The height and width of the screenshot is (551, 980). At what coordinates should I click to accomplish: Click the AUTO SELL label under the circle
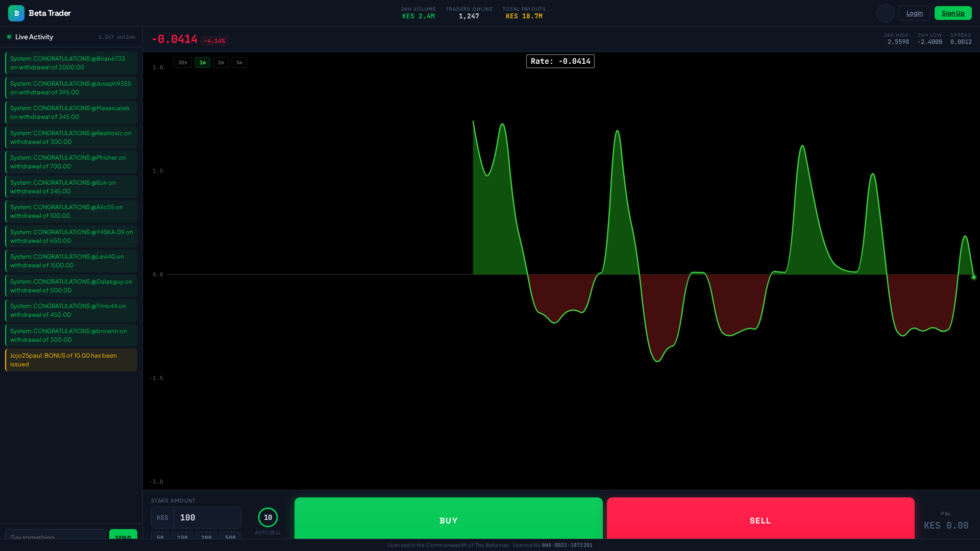click(268, 533)
